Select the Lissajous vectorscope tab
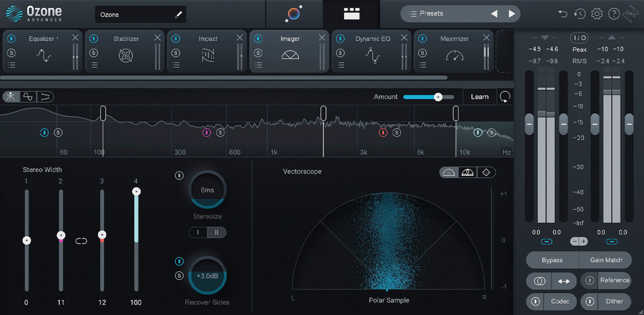The image size is (644, 315). tap(486, 172)
